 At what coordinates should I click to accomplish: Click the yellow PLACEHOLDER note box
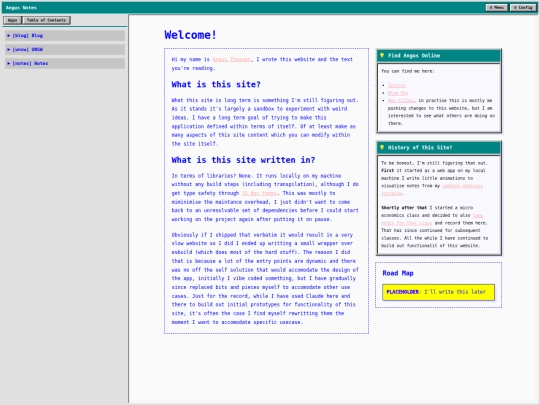(x=438, y=292)
